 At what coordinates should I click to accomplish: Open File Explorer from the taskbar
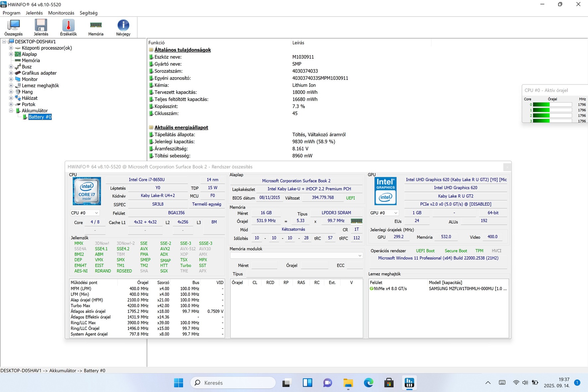tap(348, 383)
